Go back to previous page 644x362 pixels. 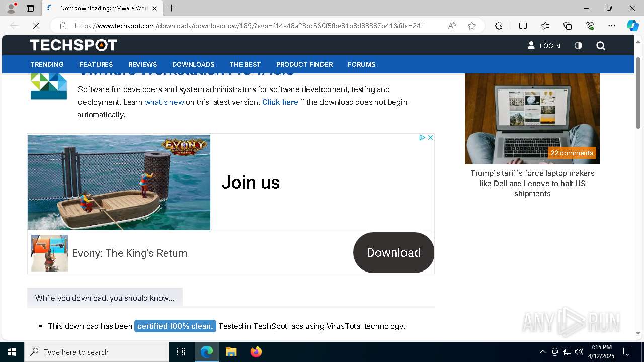(x=14, y=26)
